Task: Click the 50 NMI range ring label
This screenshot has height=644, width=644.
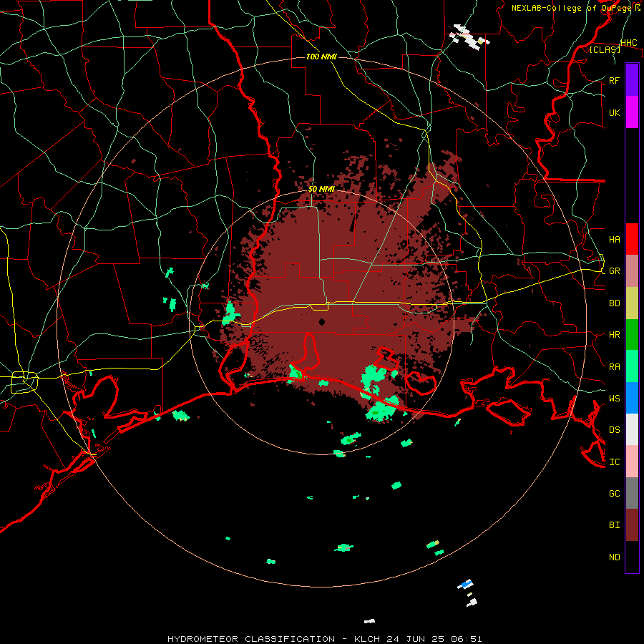Action: (321, 189)
